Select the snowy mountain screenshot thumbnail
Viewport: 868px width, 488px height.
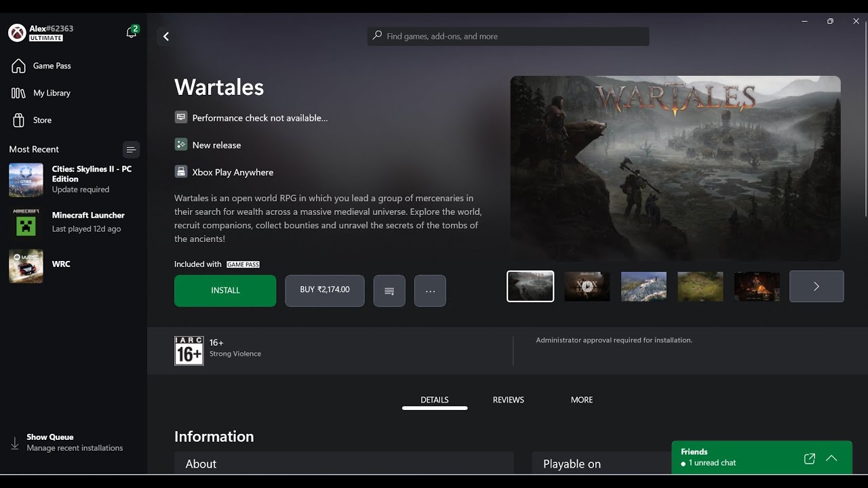[644, 286]
